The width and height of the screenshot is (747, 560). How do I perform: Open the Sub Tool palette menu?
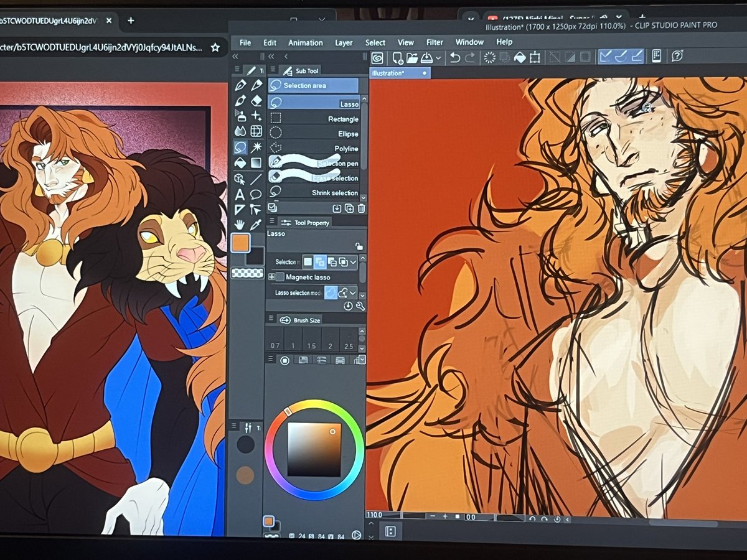[x=273, y=69]
